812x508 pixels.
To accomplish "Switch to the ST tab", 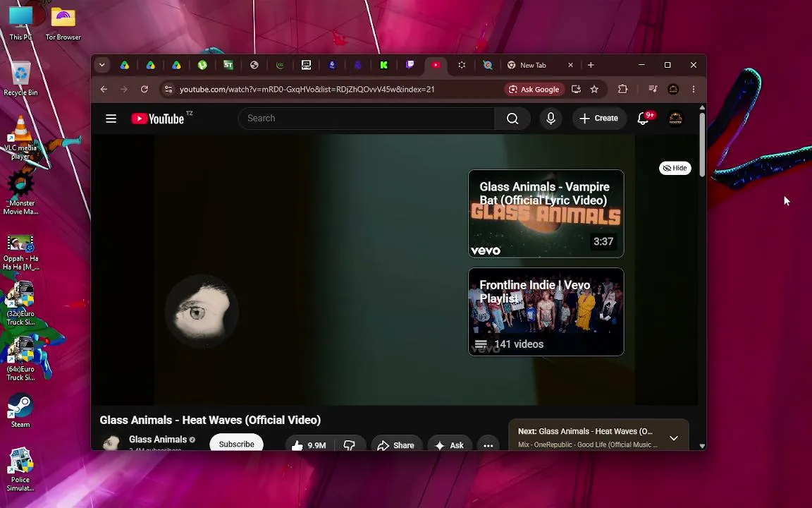I will [228, 65].
